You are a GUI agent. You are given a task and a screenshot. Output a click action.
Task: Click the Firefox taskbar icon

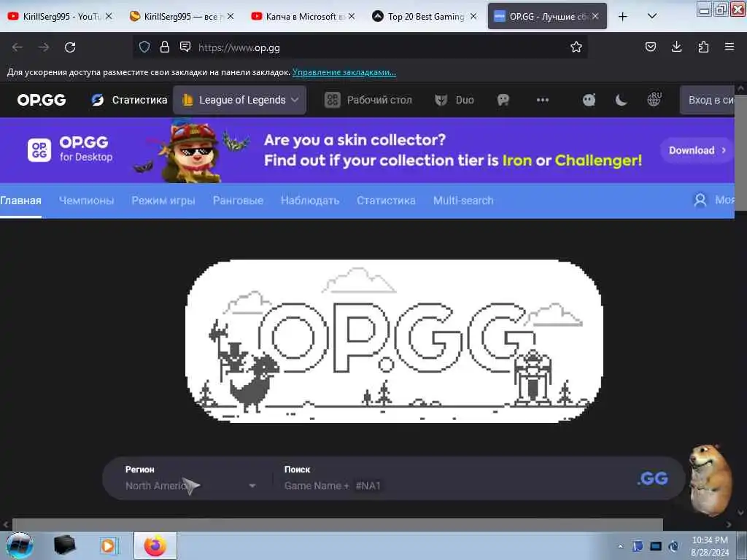(155, 545)
